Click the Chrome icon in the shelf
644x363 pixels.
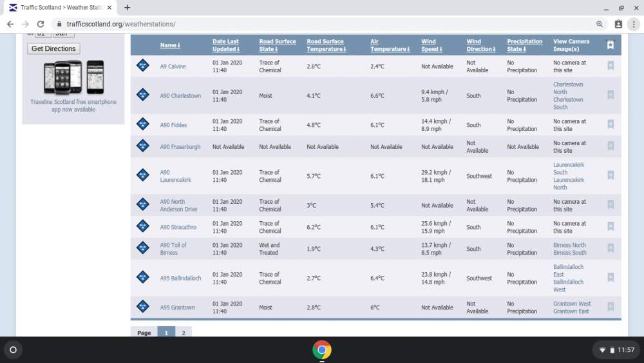(321, 350)
